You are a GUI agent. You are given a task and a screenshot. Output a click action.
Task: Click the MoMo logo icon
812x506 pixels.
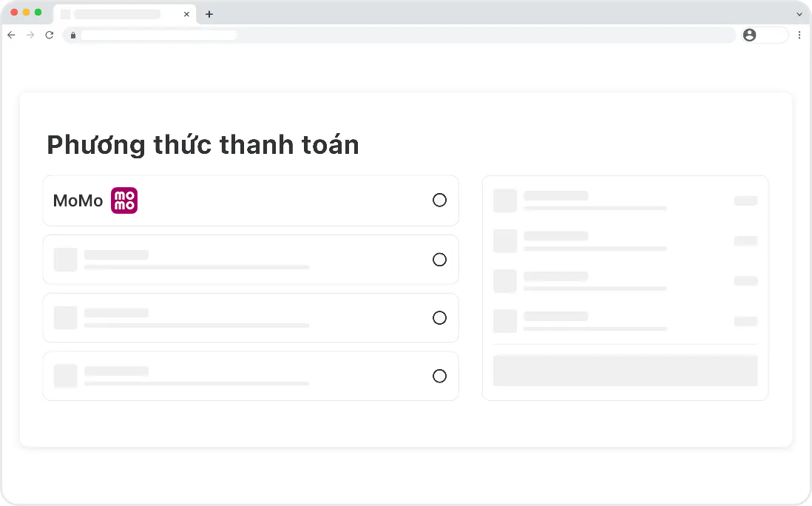124,200
